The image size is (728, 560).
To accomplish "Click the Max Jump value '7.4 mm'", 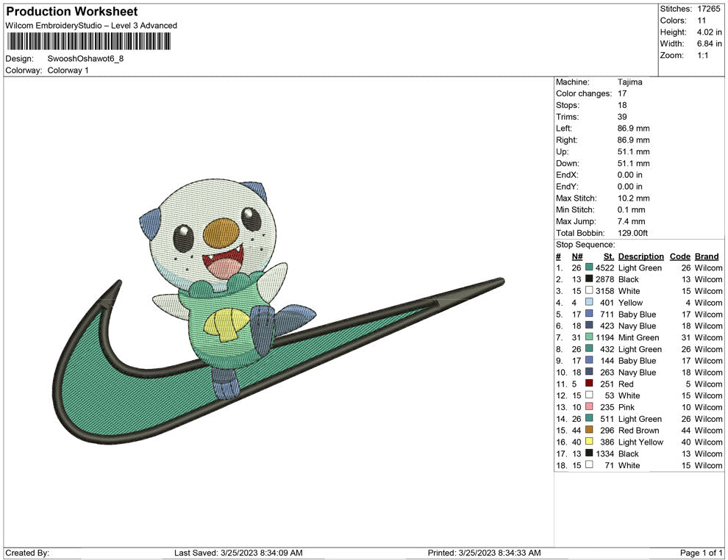I will (631, 221).
